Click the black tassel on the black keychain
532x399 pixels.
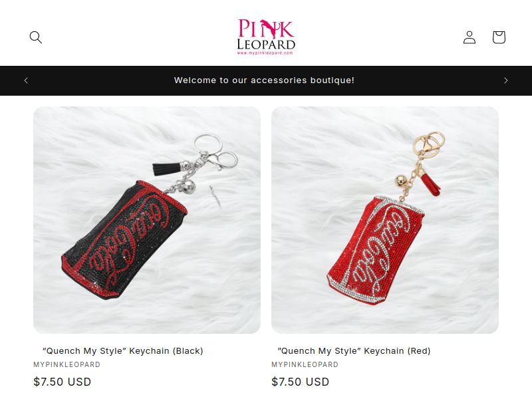click(166, 169)
